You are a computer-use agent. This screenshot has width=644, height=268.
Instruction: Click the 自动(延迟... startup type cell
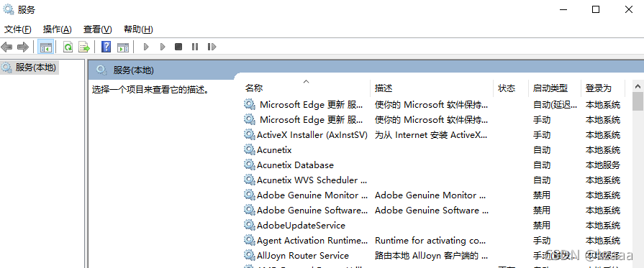[555, 105]
